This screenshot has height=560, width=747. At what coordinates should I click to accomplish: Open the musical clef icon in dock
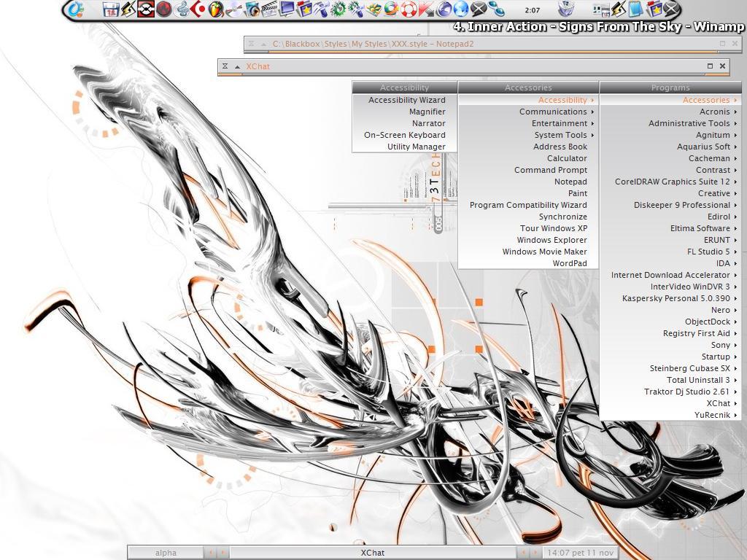[x=182, y=9]
